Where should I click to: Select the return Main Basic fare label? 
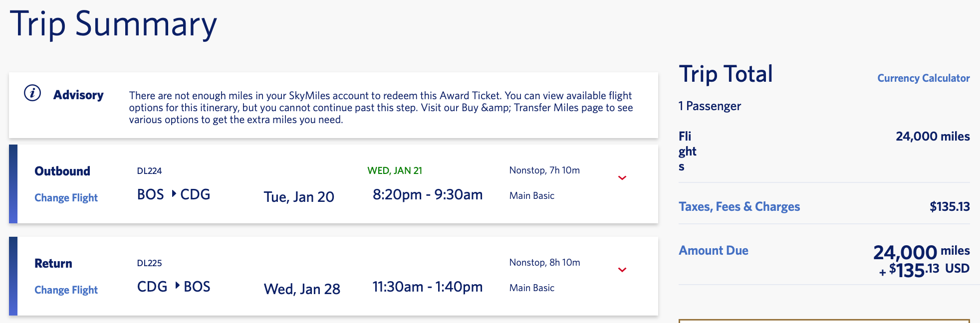531,288
